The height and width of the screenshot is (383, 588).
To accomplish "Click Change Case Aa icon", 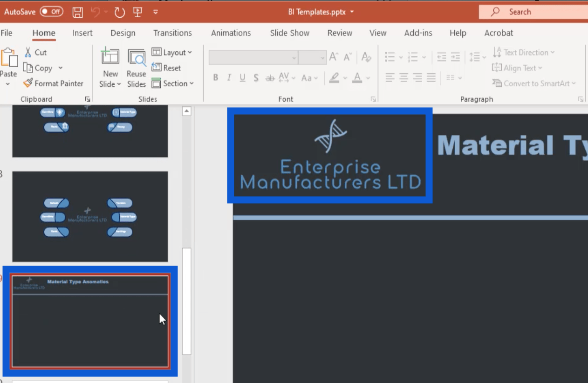I will (x=307, y=78).
